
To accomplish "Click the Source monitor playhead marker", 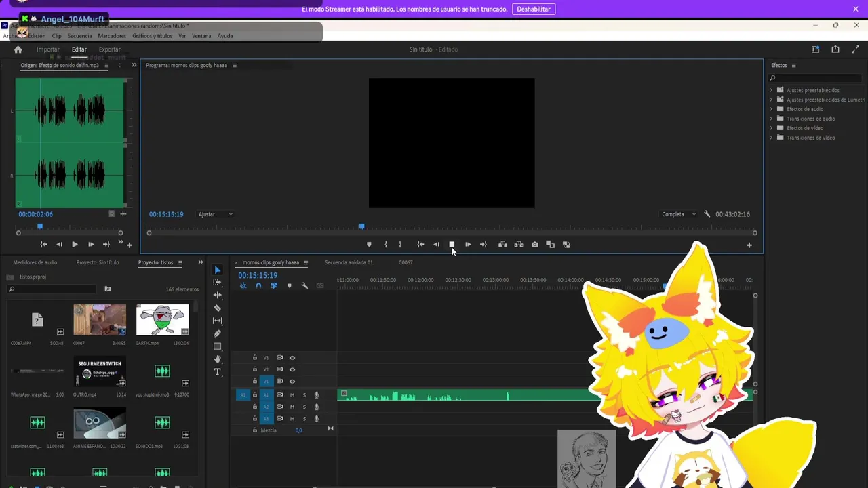I will tap(40, 226).
